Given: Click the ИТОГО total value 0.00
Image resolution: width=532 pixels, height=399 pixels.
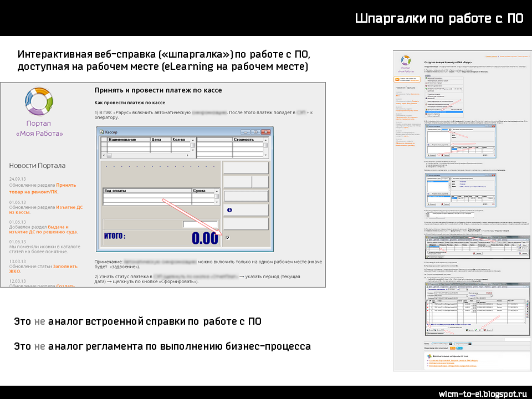Looking at the screenshot, I should [x=205, y=238].
